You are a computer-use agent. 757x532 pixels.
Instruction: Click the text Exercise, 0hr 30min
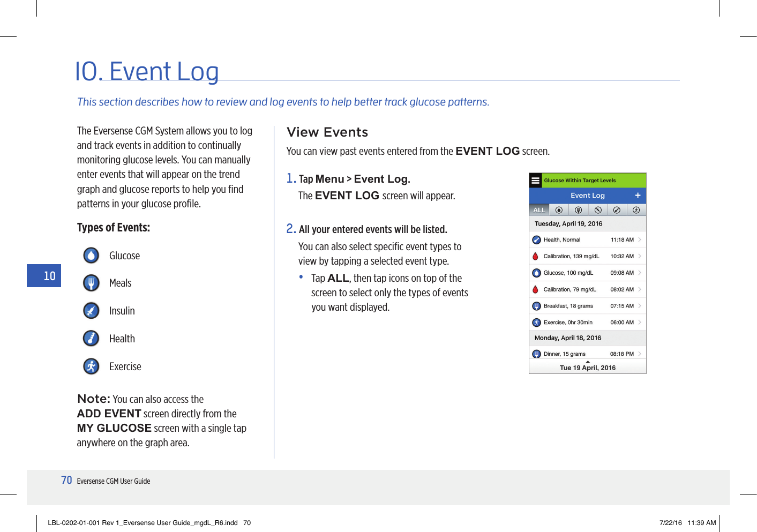pos(568,323)
